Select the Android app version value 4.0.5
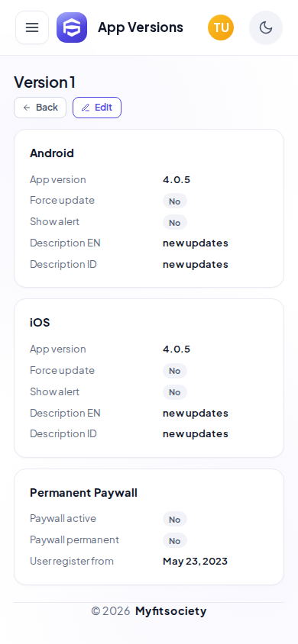Image resolution: width=298 pixels, height=644 pixels. pos(177,180)
